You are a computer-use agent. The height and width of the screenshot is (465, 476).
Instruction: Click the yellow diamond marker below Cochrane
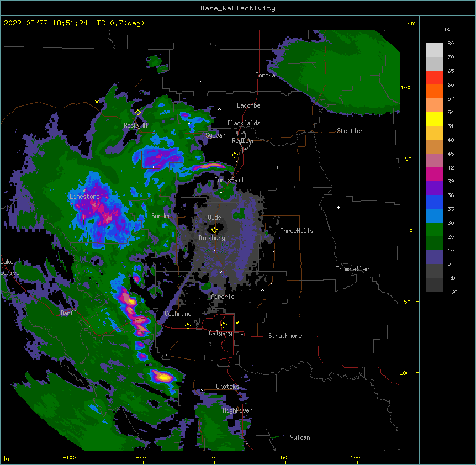188,326
